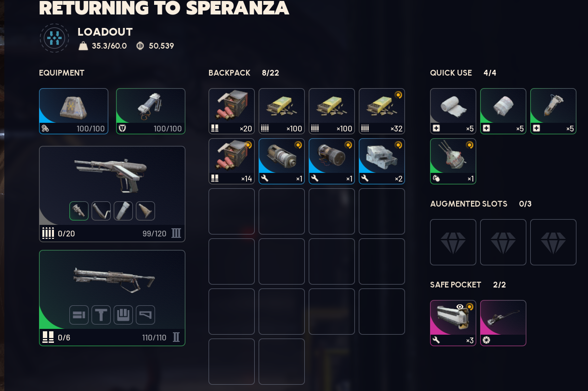Screen dimensions: 588x391
Task: Select the shotgun shells stack of 20
Action: click(x=232, y=111)
